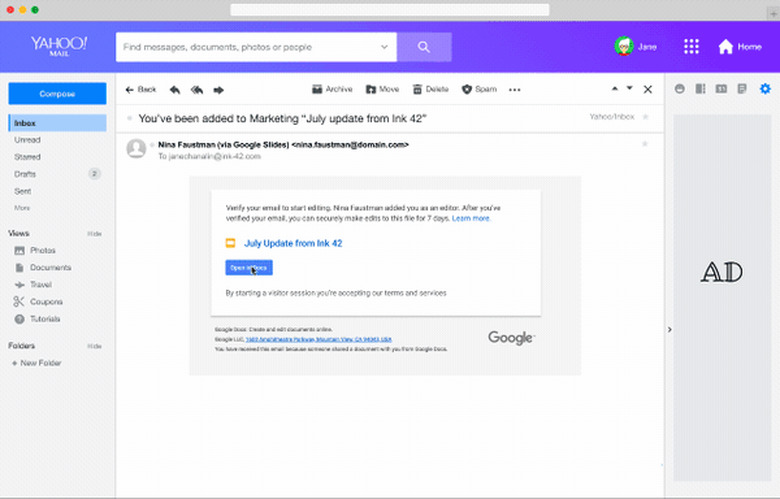Open the Yahoo apps grid icon
The height and width of the screenshot is (499, 780).
click(x=691, y=47)
